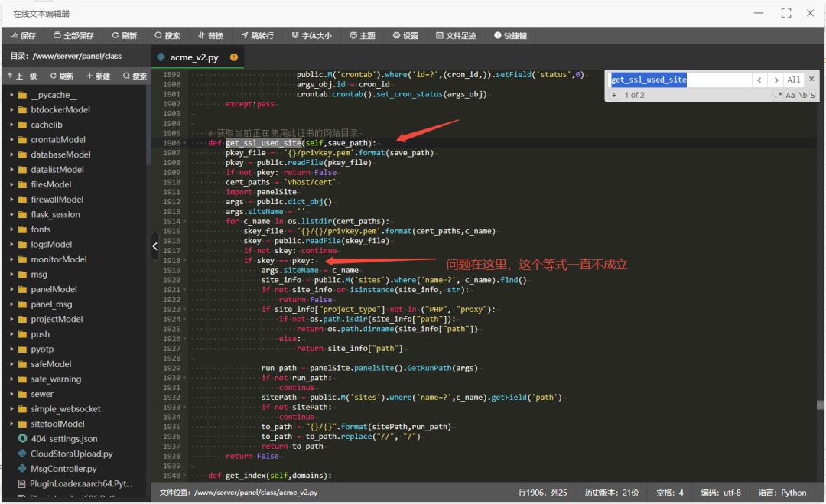This screenshot has height=504, width=826.
Task: Select the monitorModel folder icon
Action: point(22,259)
